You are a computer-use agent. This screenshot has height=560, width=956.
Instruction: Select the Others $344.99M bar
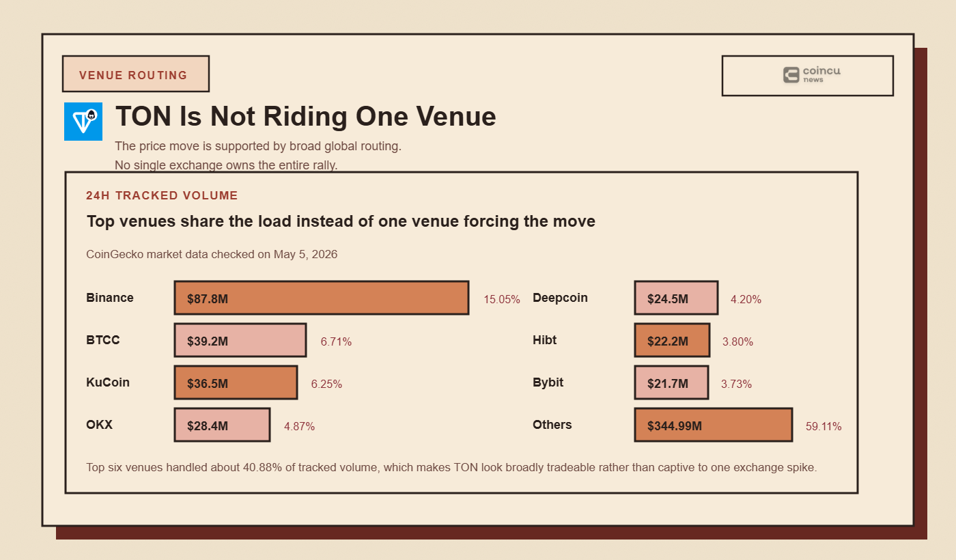714,425
